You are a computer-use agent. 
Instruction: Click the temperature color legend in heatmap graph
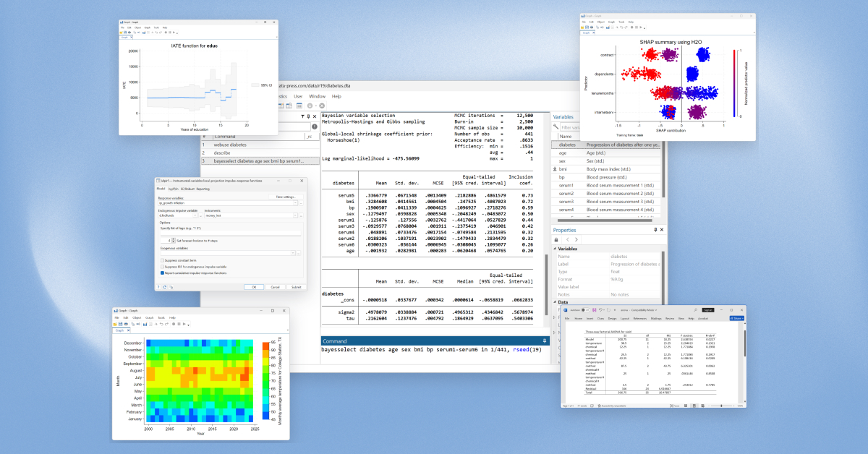(264, 381)
